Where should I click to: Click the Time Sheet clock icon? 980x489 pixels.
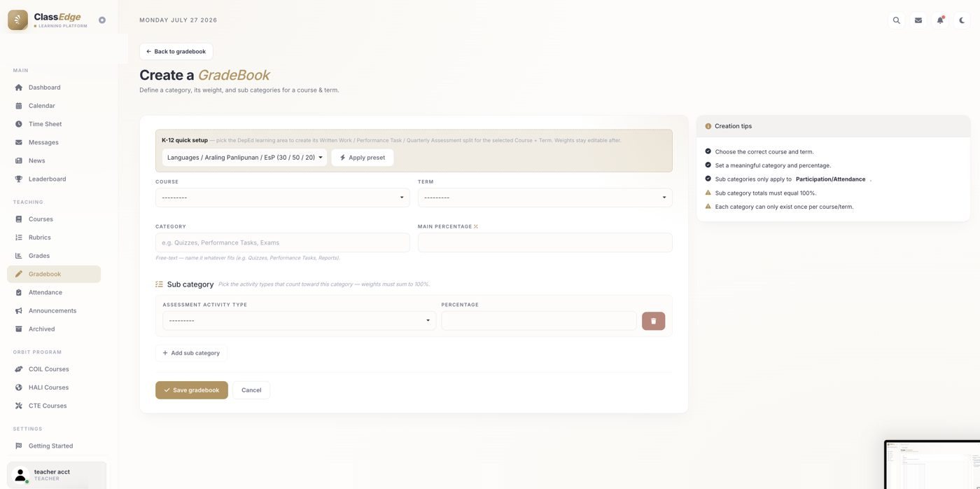[x=19, y=124]
